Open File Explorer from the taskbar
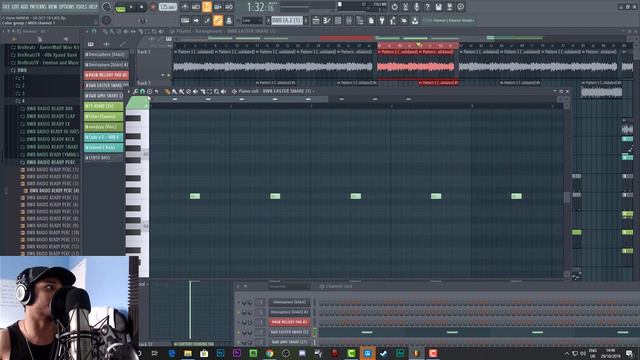 [x=188, y=353]
